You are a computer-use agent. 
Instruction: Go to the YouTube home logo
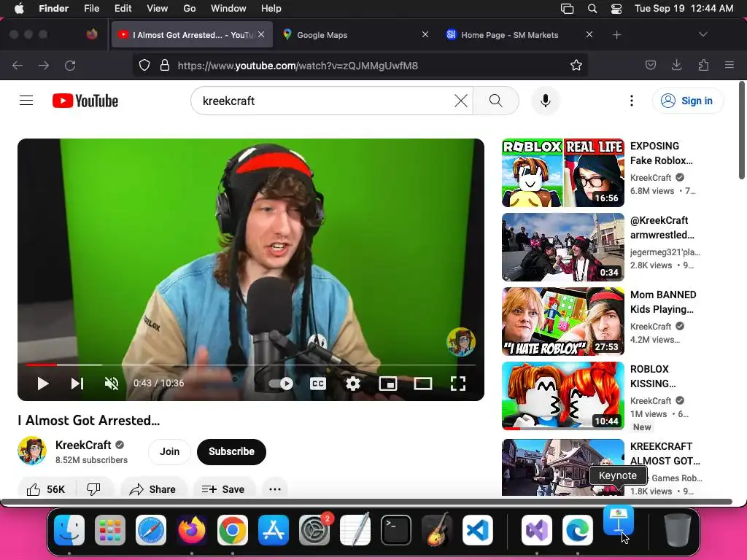(85, 101)
